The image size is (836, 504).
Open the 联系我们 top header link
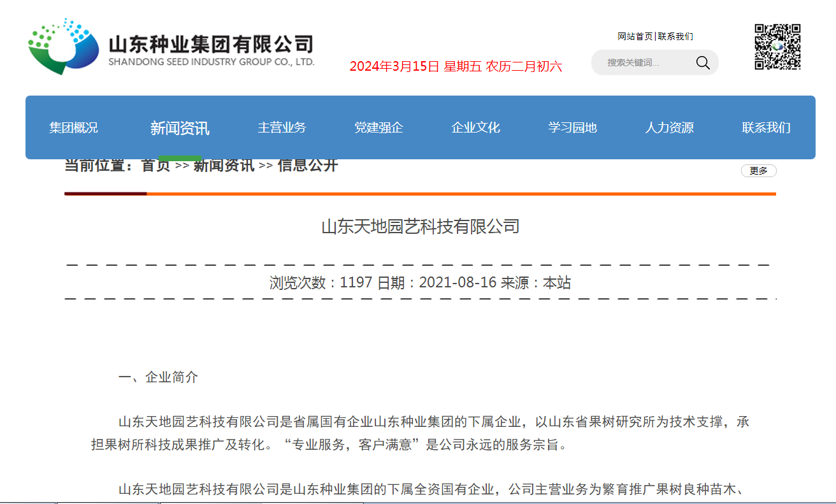[675, 36]
